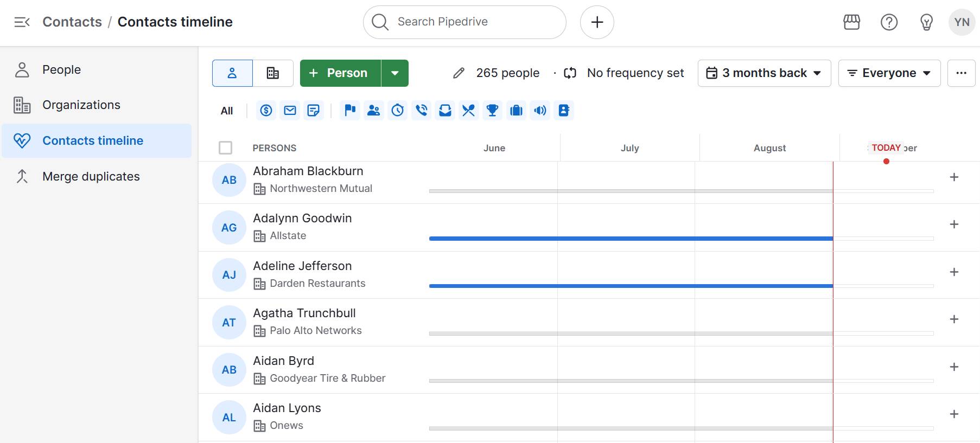Filter timeline by speaker sound icon
This screenshot has height=443, width=980.
coord(540,111)
